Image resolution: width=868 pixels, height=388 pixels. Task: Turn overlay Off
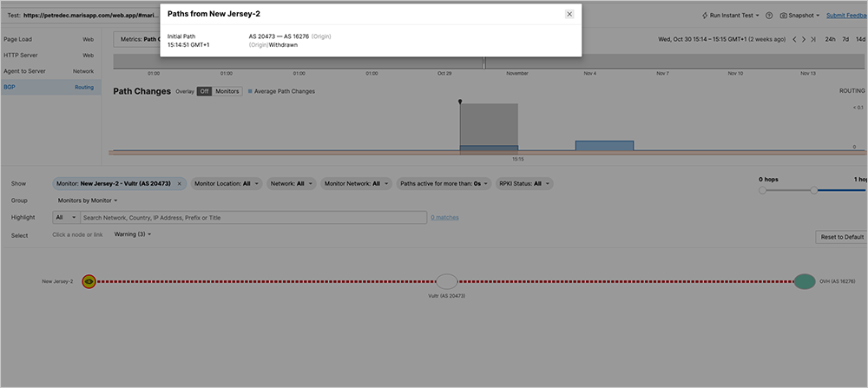point(204,91)
